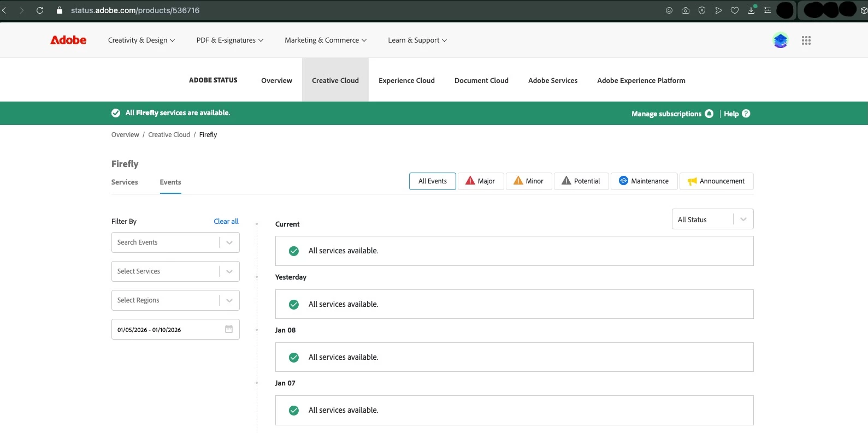
Task: Click the ADOBE STATUS link
Action: tap(213, 80)
